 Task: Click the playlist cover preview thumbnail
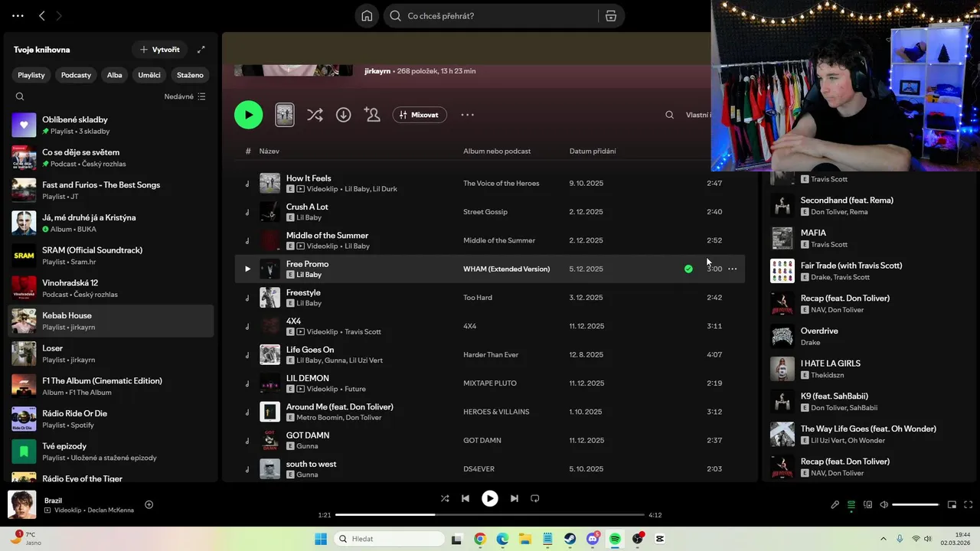pyautogui.click(x=285, y=115)
